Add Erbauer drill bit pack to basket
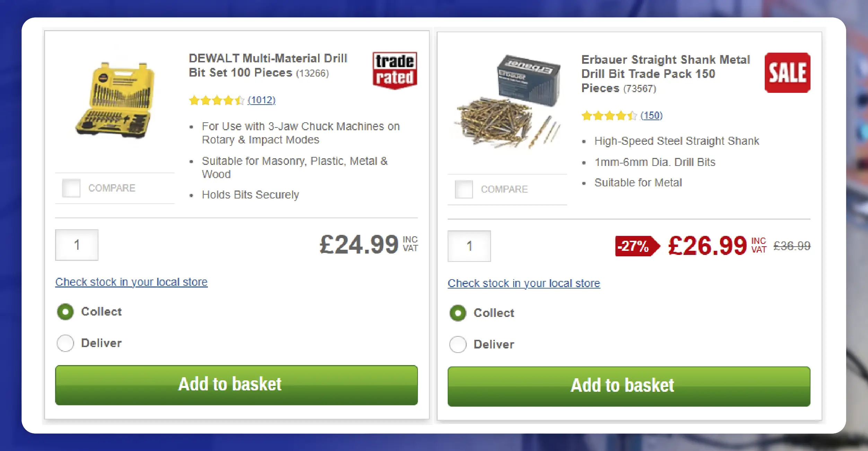Screen dimensions: 868x451 pos(629,386)
